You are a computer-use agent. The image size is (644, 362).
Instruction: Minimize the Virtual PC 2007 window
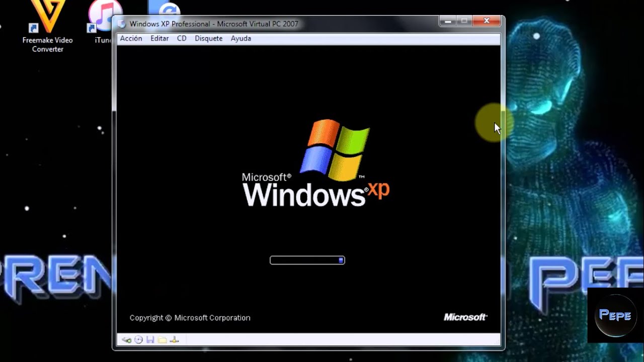pyautogui.click(x=448, y=21)
